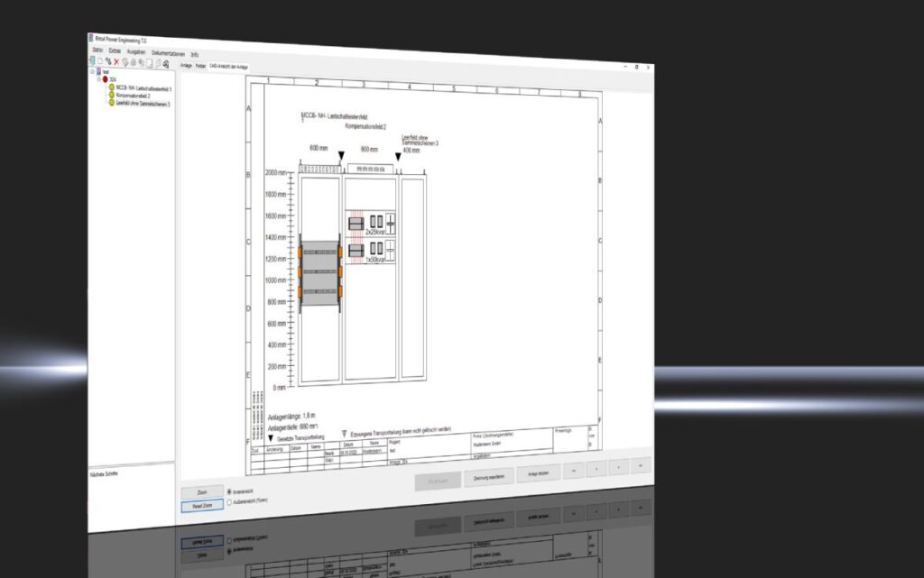Click the search magnifier toolbar icon
This screenshot has width=924, height=578.
(x=157, y=63)
